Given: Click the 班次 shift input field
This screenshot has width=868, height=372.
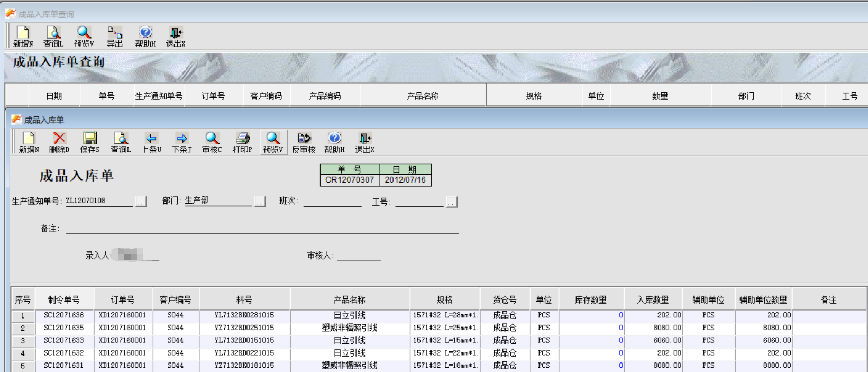Looking at the screenshot, I should coord(332,201).
